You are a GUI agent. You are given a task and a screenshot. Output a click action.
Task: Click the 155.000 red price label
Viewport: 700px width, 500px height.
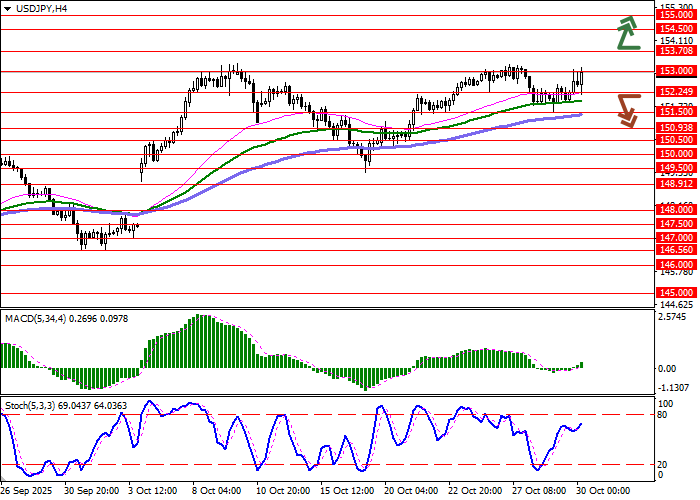pos(677,16)
